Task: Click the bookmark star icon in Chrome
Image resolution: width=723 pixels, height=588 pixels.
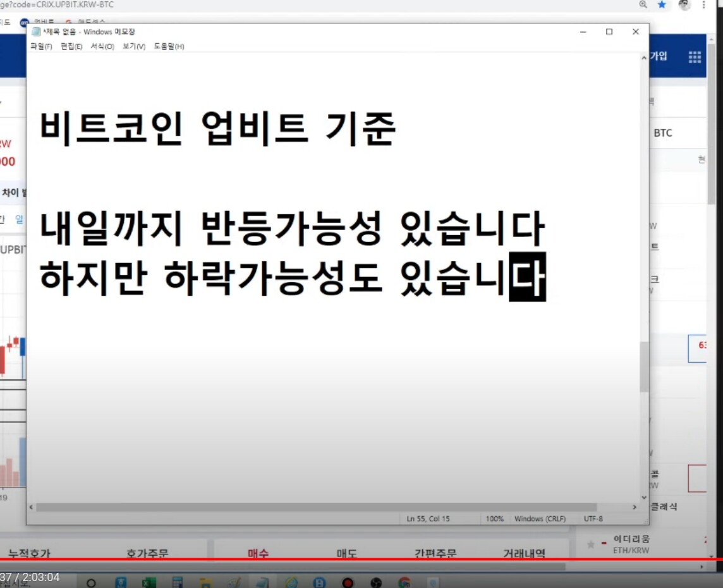Action: click(x=662, y=4)
